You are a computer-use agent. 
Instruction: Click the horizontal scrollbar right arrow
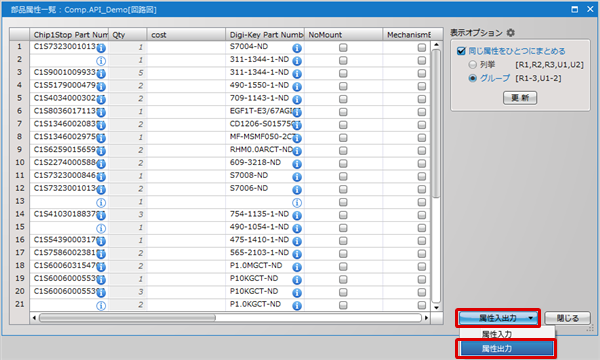pyautogui.click(x=426, y=318)
